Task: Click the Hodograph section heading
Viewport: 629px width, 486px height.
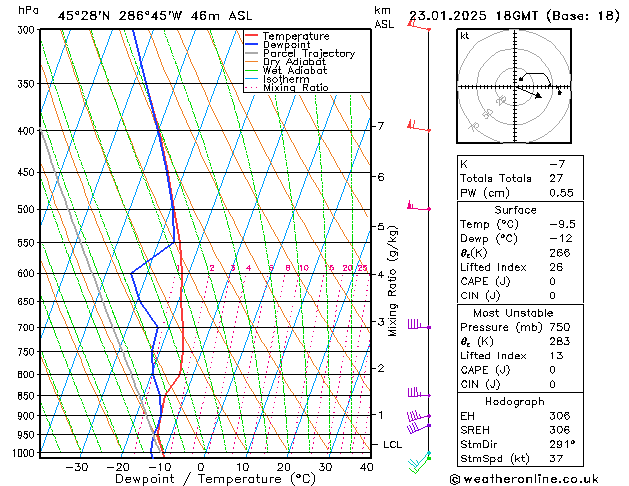Action: pos(515,402)
